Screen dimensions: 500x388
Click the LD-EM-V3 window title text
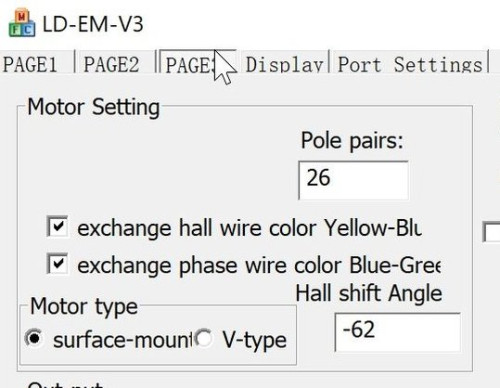coord(93,24)
